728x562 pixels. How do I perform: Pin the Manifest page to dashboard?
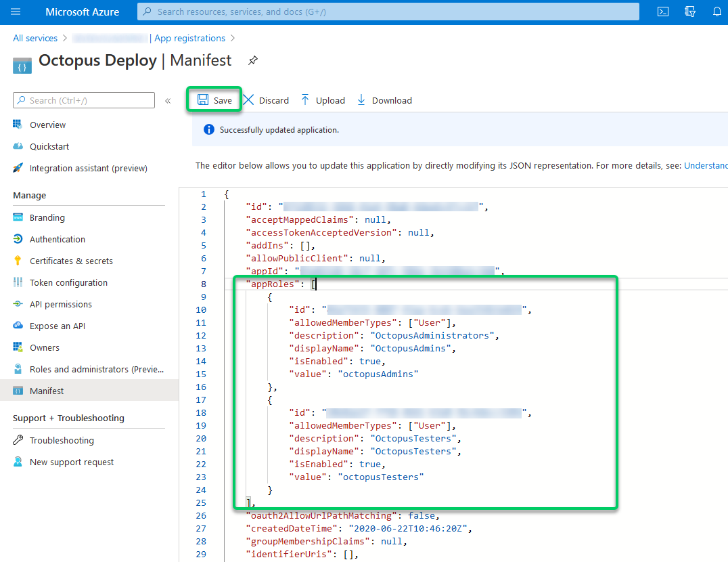click(252, 60)
